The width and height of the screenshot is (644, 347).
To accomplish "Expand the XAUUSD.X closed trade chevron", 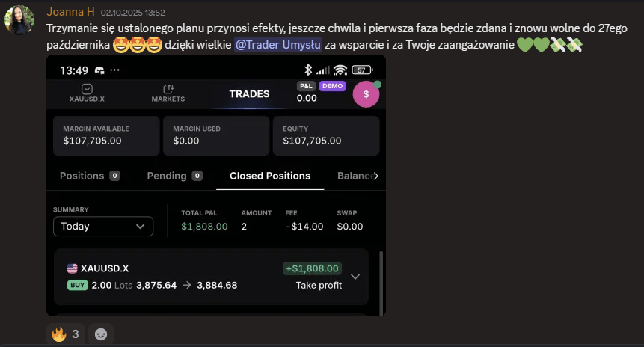I will pyautogui.click(x=355, y=276).
